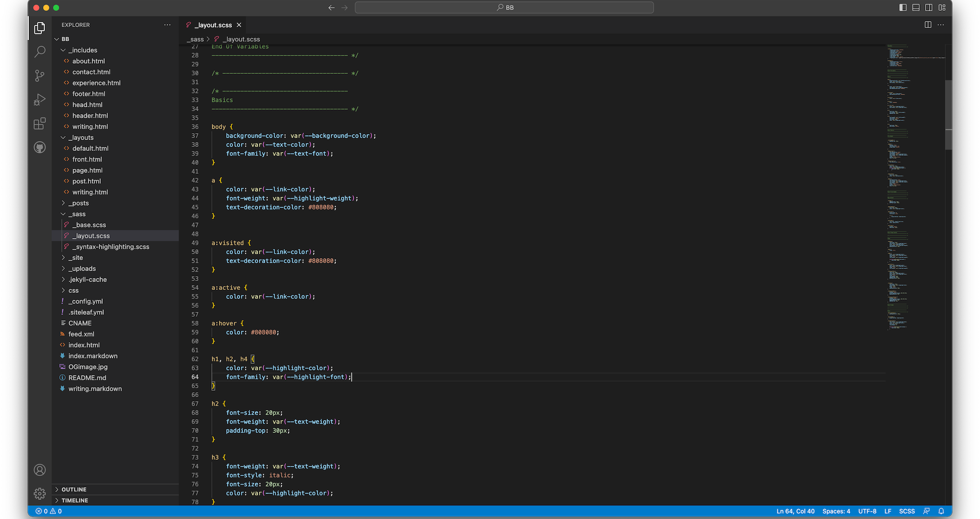Toggle the secondary sidebar visibility

pos(929,7)
